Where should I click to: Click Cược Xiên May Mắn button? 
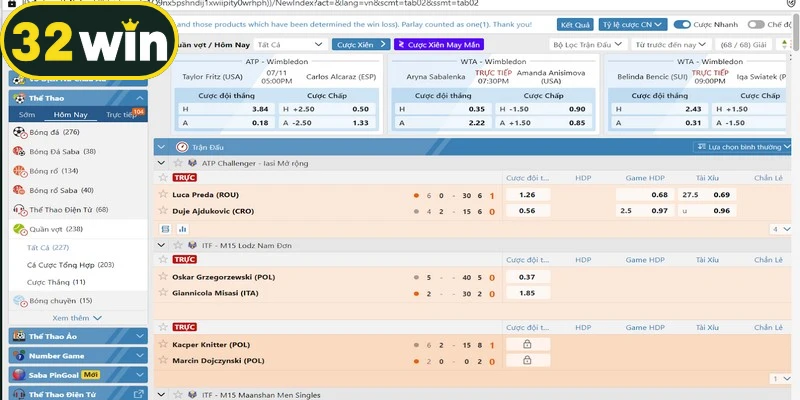pos(439,44)
